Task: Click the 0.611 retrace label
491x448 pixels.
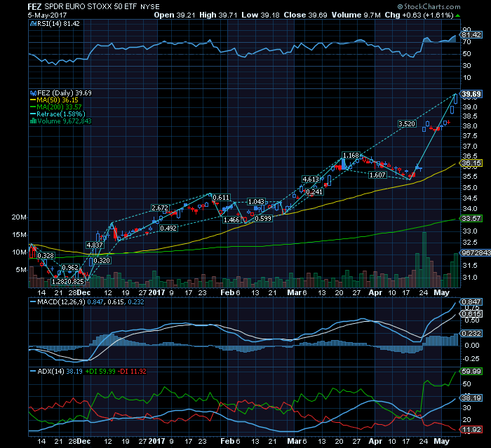Action: (x=221, y=198)
